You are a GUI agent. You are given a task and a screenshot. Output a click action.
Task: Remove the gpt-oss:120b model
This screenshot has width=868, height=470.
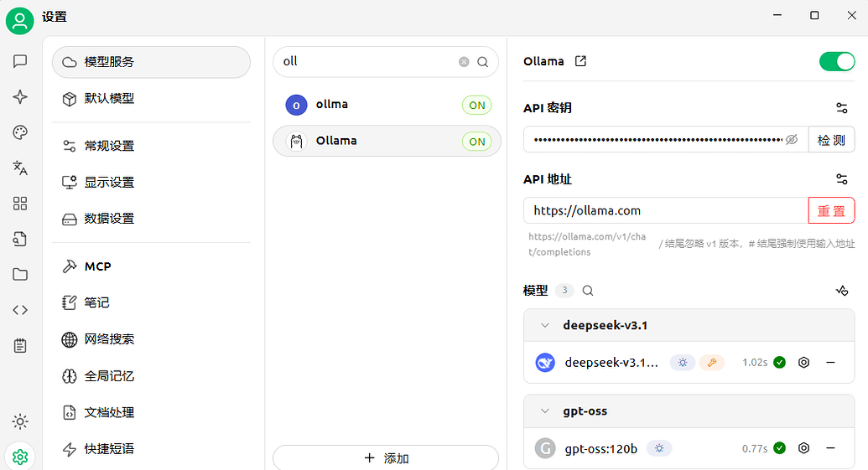[830, 448]
